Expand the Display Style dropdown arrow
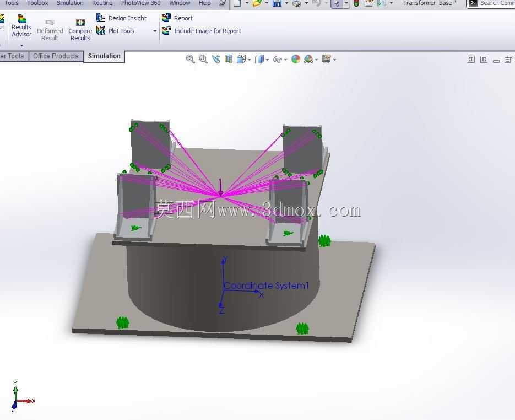The height and width of the screenshot is (420, 515). (x=267, y=60)
